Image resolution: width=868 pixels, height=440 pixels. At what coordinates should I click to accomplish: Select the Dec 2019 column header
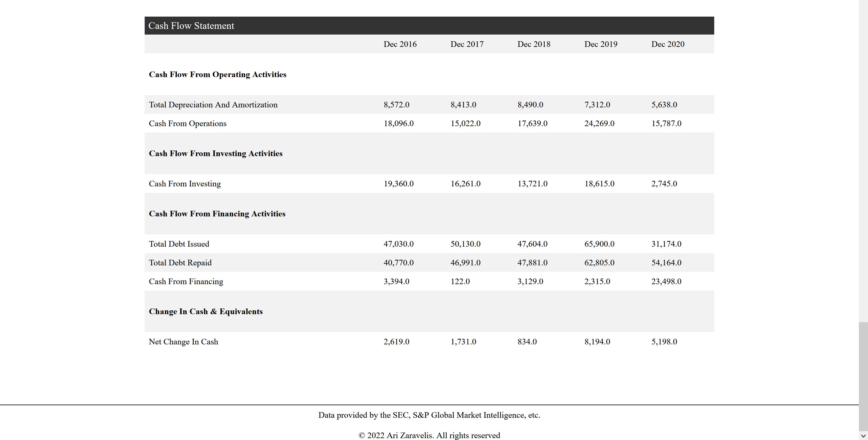coord(601,44)
